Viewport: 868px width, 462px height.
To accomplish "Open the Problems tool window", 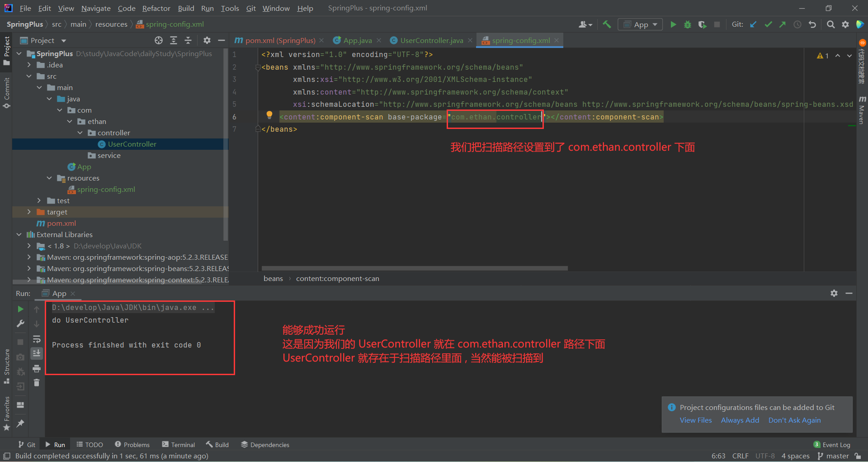I will [x=132, y=445].
